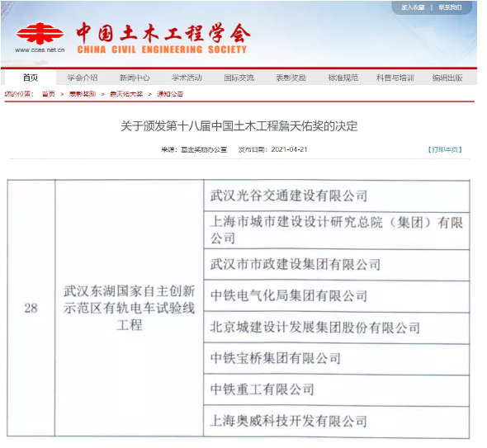This screenshot has width=487, height=448.
Task: Open 表彰奖励 in the navigation bar
Action: (291, 78)
